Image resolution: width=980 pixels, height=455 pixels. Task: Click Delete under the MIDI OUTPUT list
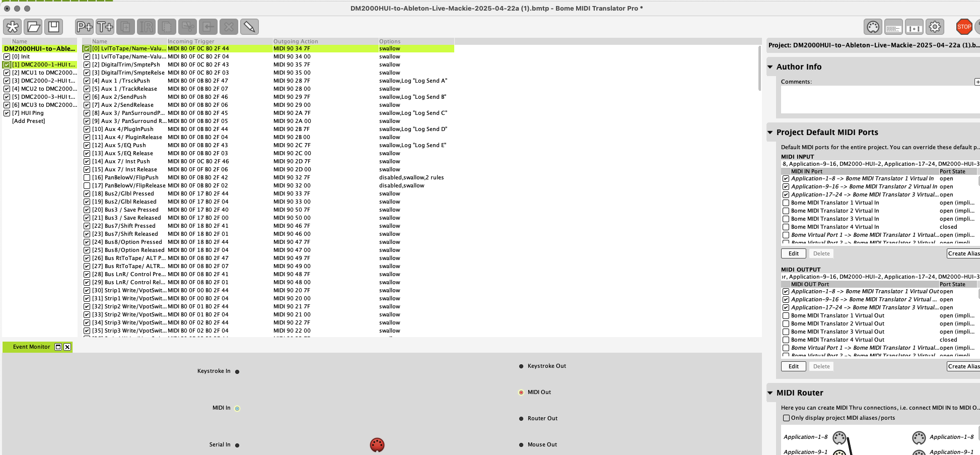[x=821, y=367]
